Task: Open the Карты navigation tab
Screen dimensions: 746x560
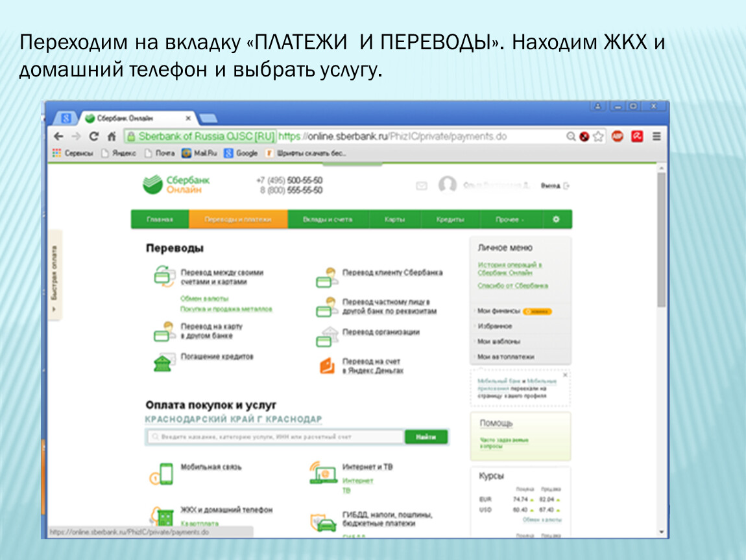Action: click(394, 220)
